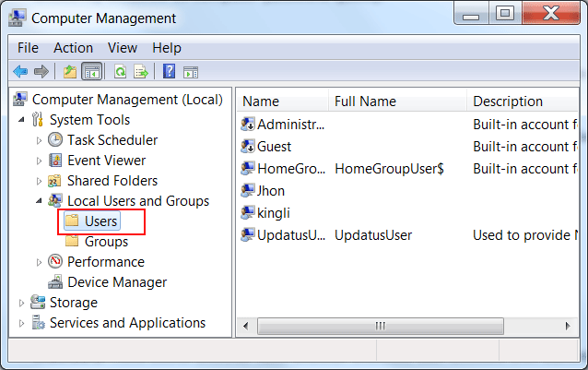588x370 pixels.
Task: Collapse the System Tools tree node
Action: [21, 120]
